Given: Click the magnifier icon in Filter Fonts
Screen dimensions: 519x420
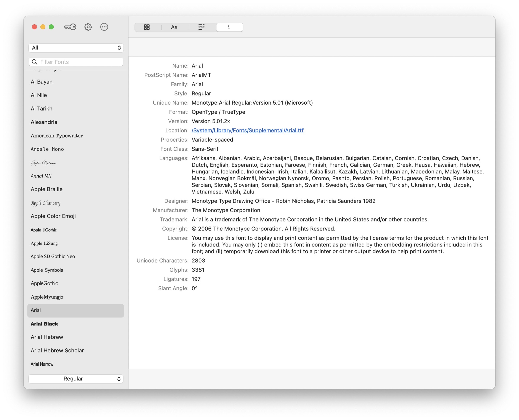Looking at the screenshot, I should tap(35, 62).
